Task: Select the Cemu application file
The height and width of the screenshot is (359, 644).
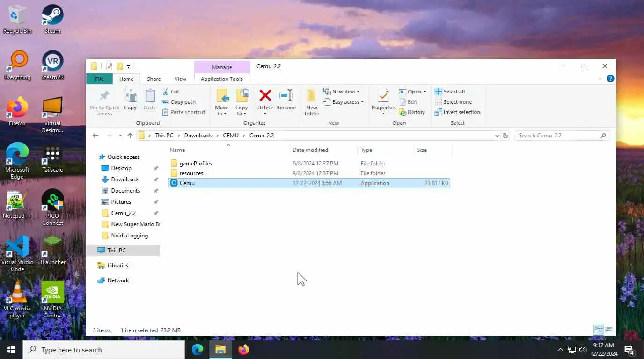Action: 309,183
